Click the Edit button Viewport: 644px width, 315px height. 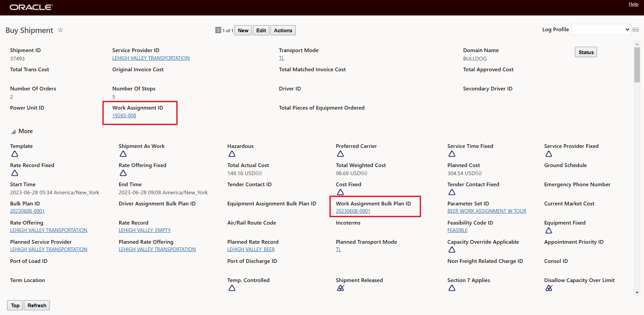(261, 30)
